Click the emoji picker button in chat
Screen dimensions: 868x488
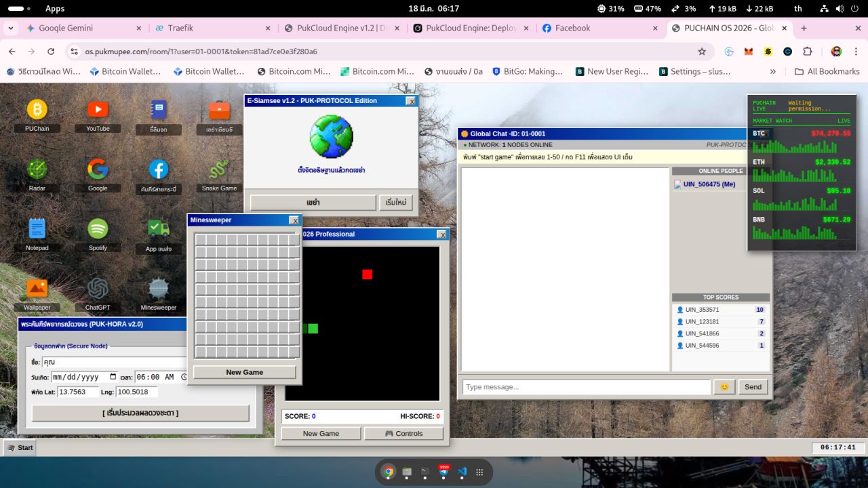(x=724, y=387)
